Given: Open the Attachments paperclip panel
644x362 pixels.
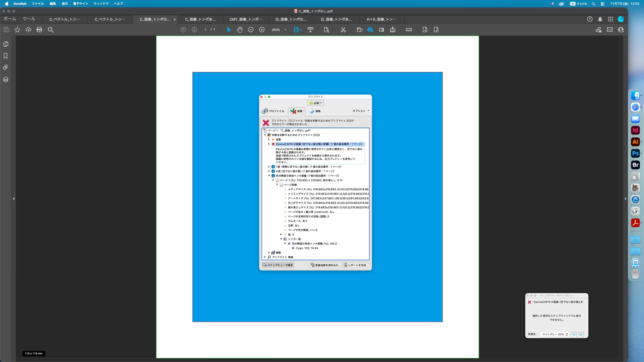Looking at the screenshot, I should tap(6, 67).
